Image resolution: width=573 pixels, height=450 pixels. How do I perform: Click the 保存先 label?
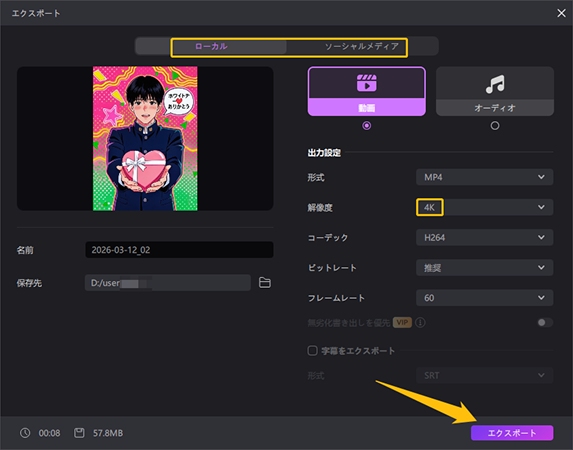[x=29, y=283]
